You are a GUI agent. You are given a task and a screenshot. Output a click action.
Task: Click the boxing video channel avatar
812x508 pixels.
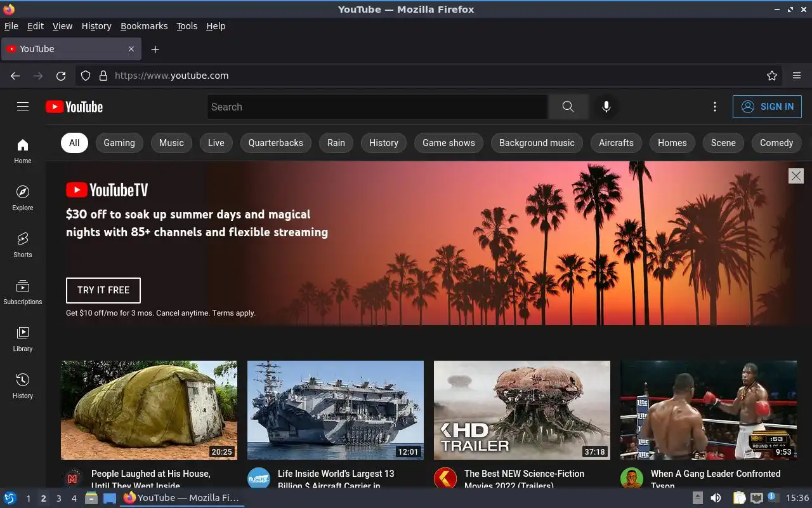(632, 479)
